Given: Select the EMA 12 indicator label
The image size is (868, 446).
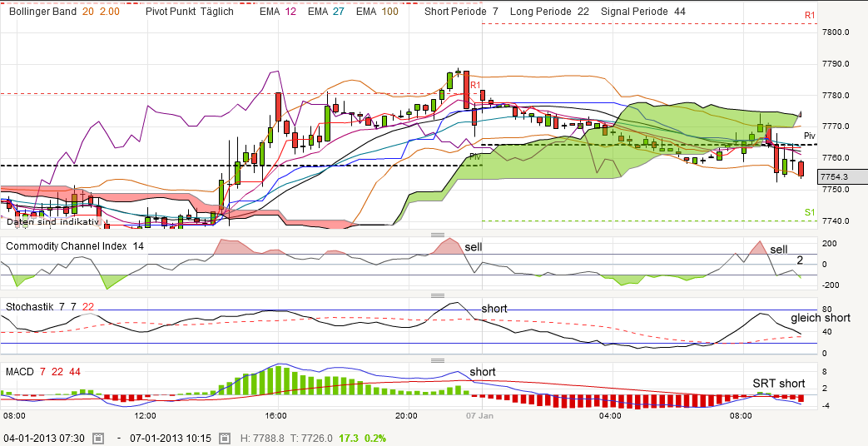Looking at the screenshot, I should 278,11.
